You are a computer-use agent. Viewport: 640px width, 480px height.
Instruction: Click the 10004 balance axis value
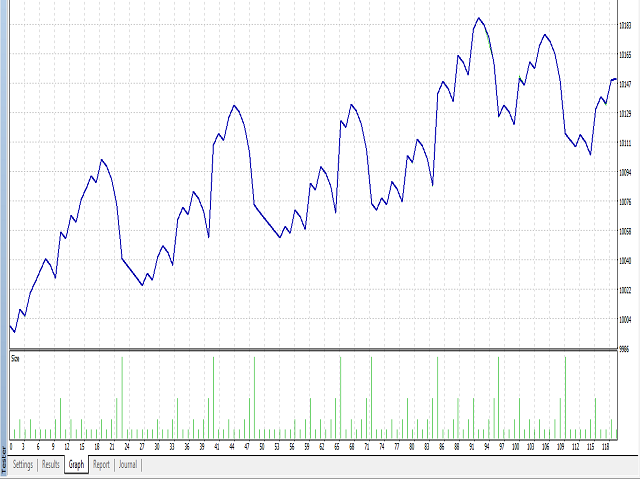pos(625,320)
